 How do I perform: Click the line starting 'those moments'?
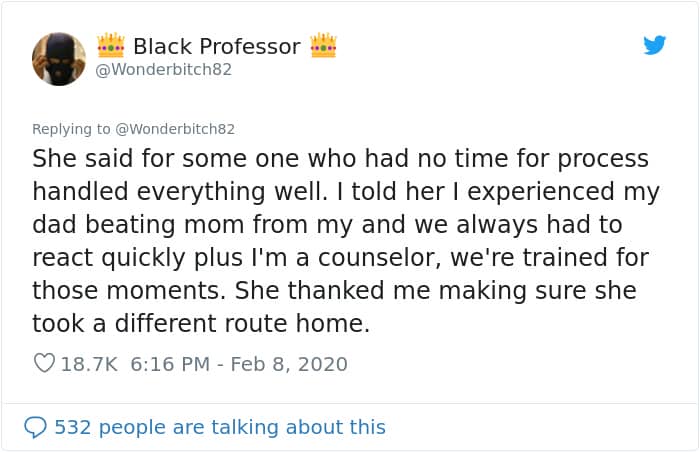335,291
